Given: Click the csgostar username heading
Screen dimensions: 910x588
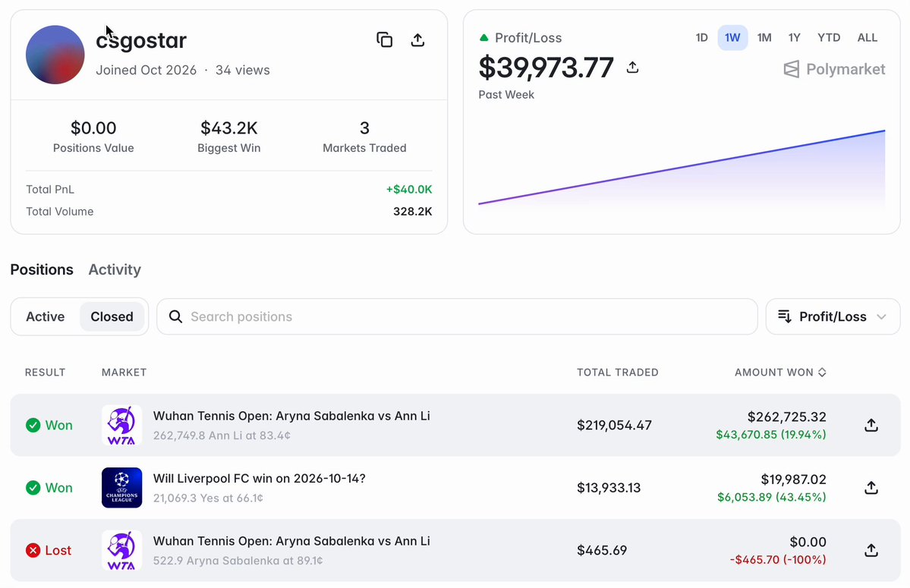Looking at the screenshot, I should click(x=141, y=41).
